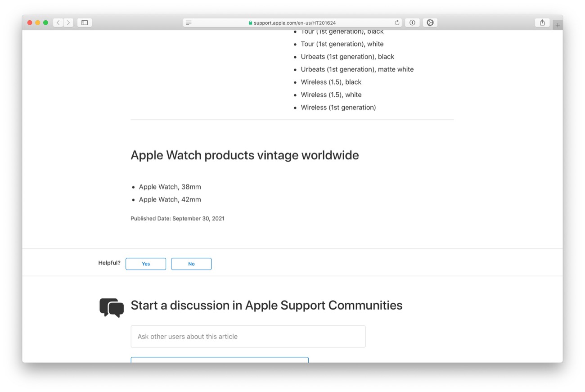The image size is (585, 392).
Task: Click the padlock in the address bar
Action: [250, 23]
